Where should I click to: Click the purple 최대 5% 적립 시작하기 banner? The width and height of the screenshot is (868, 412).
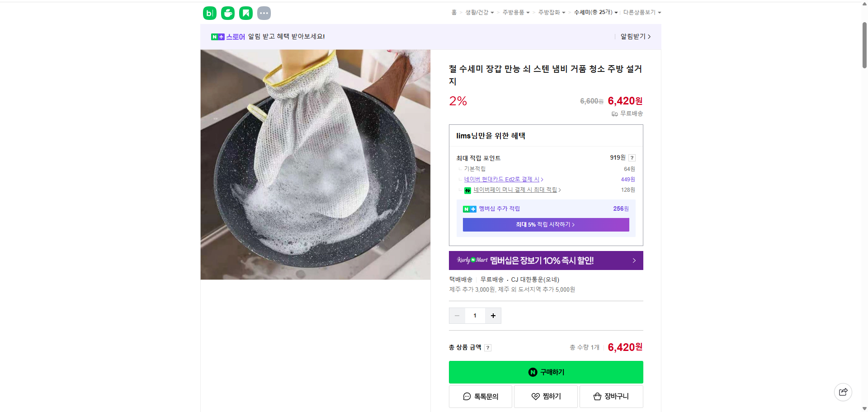click(x=546, y=224)
